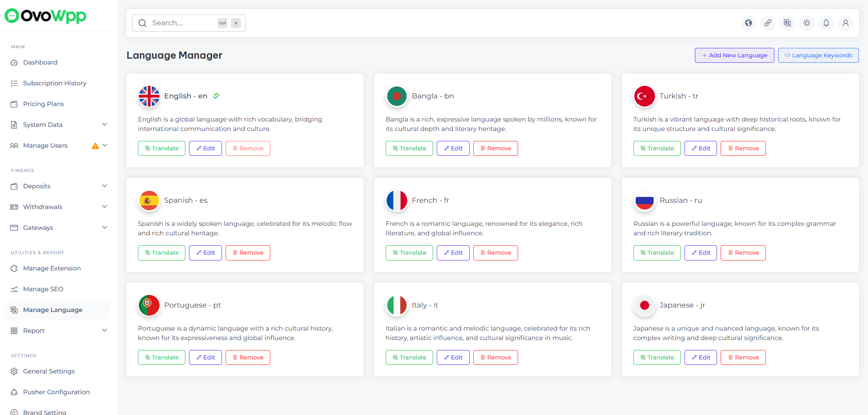Open the user profile icon

(845, 23)
